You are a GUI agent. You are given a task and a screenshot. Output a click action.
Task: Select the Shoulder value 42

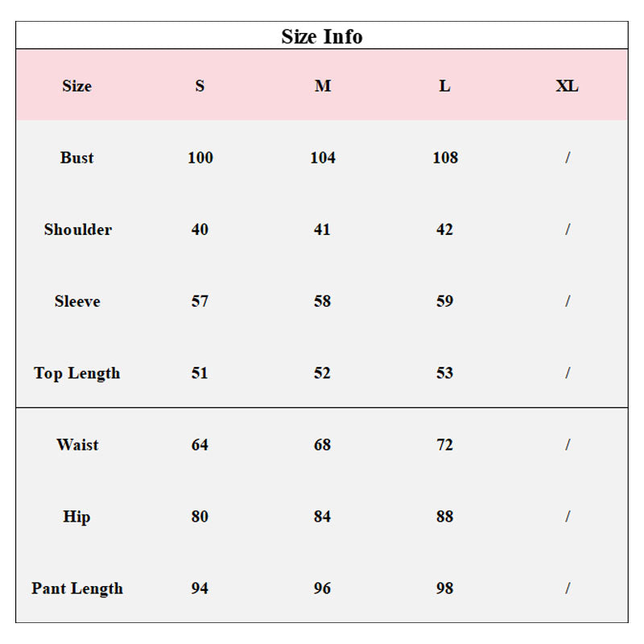[444, 229]
